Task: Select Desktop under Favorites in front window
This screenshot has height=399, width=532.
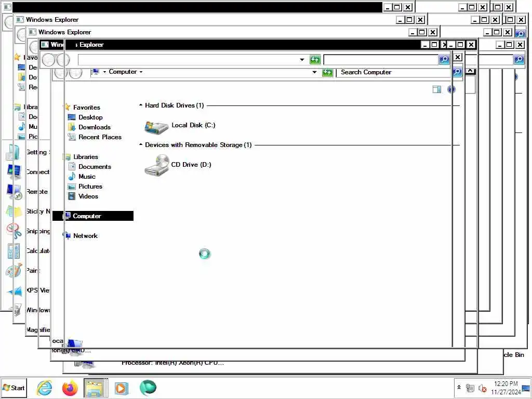Action: [x=90, y=117]
